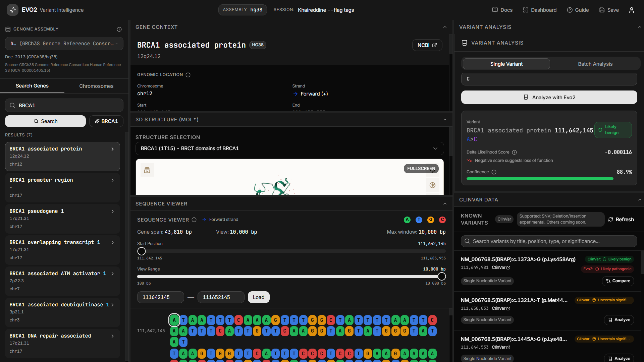The width and height of the screenshot is (644, 362).
Task: Click the magnifier icon in gene search
Action: [12, 106]
